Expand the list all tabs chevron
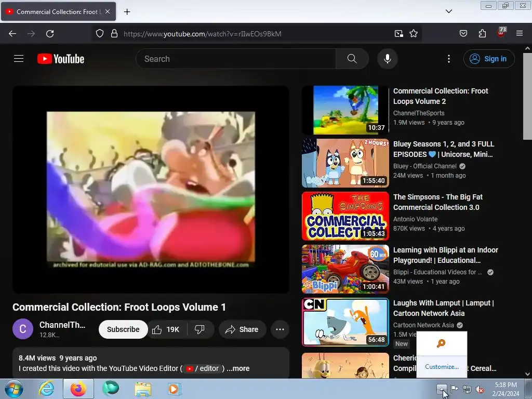Screen dimensions: 532x399 tap(448, 11)
